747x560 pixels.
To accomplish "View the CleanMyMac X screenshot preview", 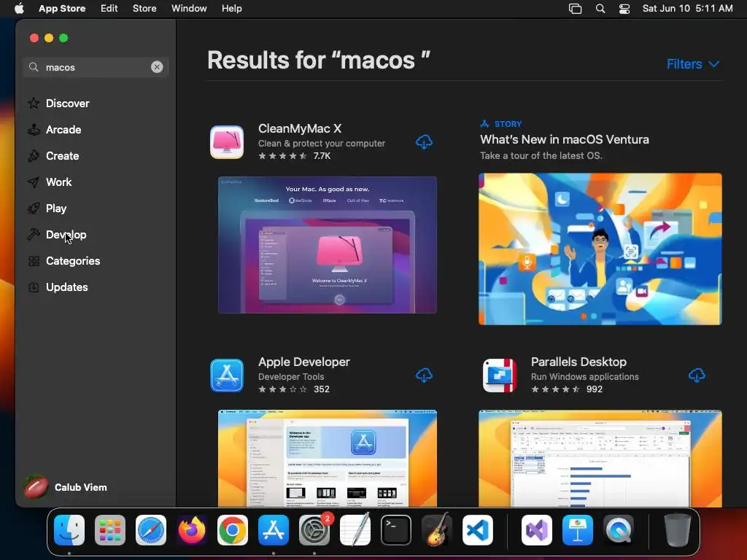I will pyautogui.click(x=328, y=245).
